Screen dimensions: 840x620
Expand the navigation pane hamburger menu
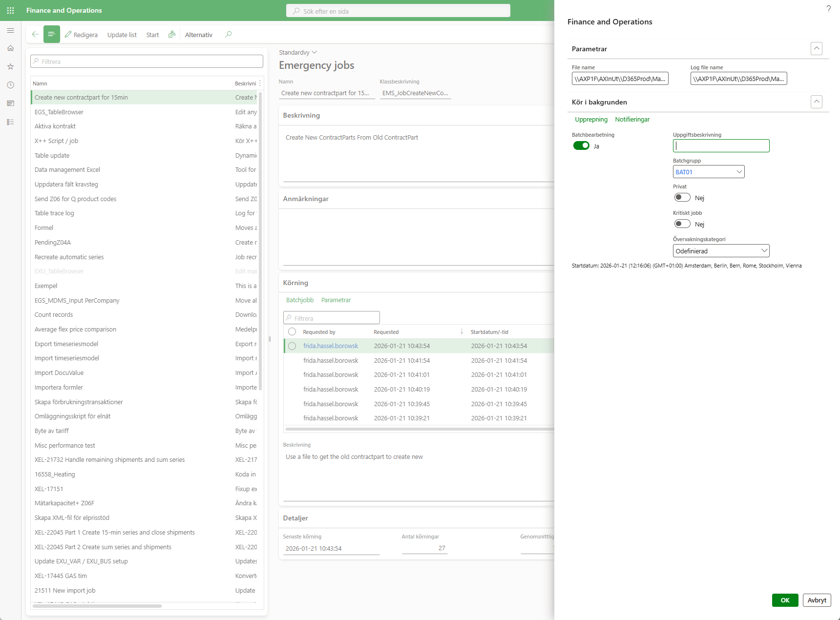coord(10,31)
